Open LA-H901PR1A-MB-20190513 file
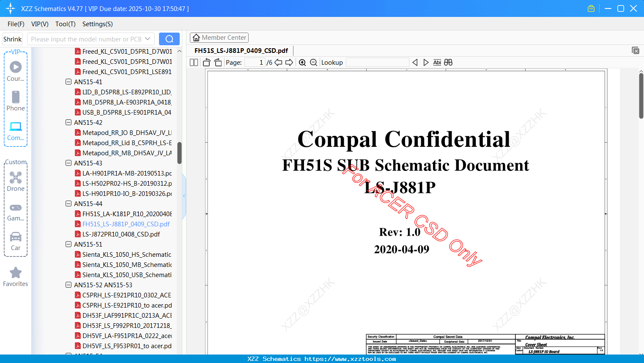The height and width of the screenshot is (363, 644). 123,173
